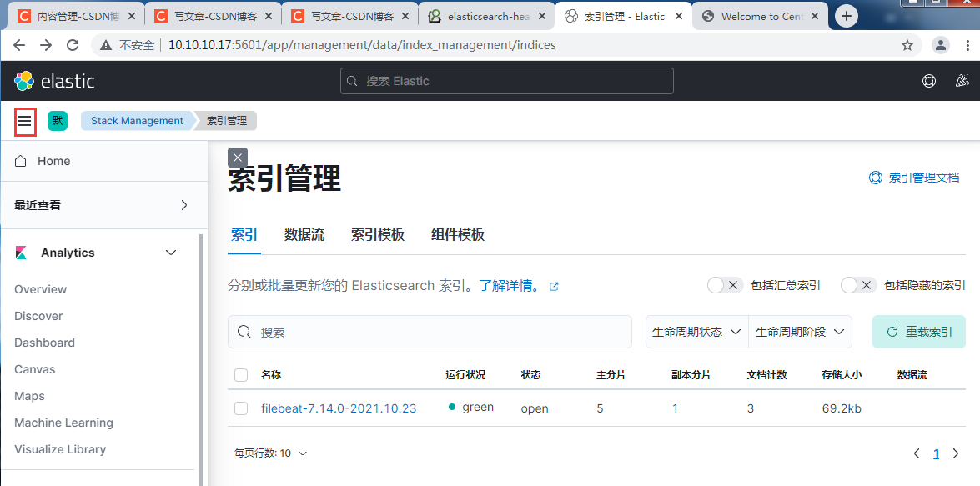Open a new browser tab with plus
980x486 pixels.
847,16
